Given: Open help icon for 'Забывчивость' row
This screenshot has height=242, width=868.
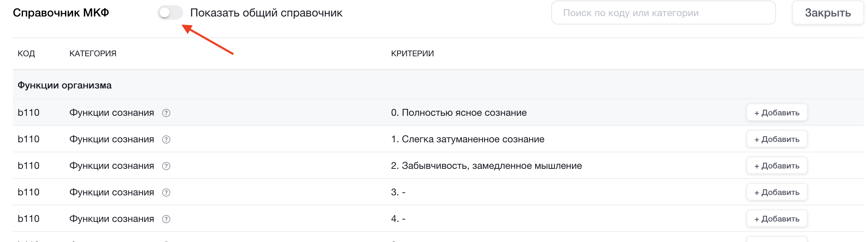Looking at the screenshot, I should pyautogui.click(x=166, y=166).
